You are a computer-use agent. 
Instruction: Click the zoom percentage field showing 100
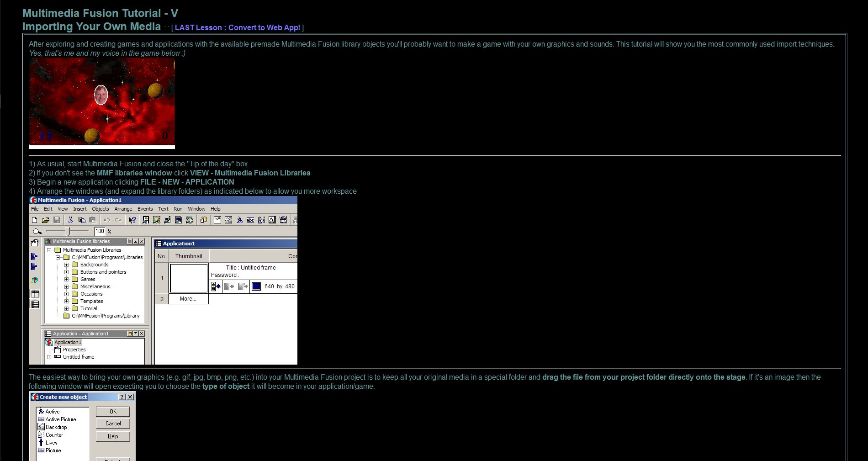click(100, 231)
